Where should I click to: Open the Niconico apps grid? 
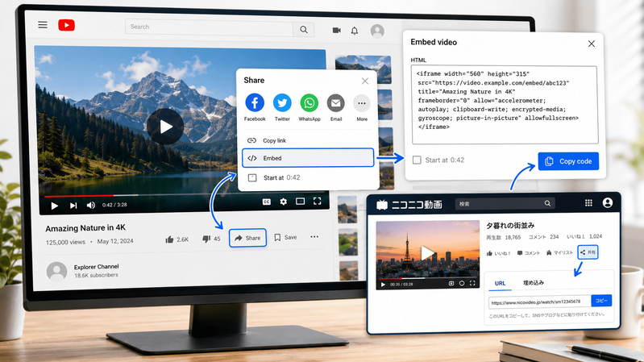coord(588,203)
